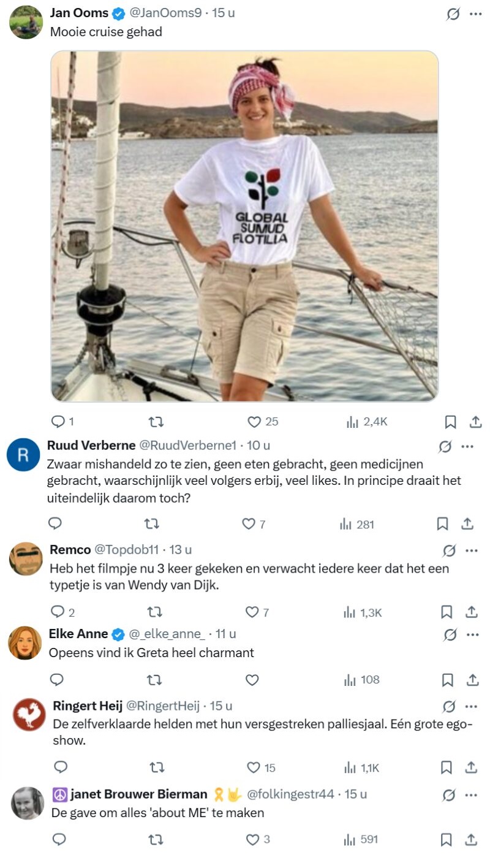Bookmark janet Brouwer Bierman's reply

pos(447,840)
